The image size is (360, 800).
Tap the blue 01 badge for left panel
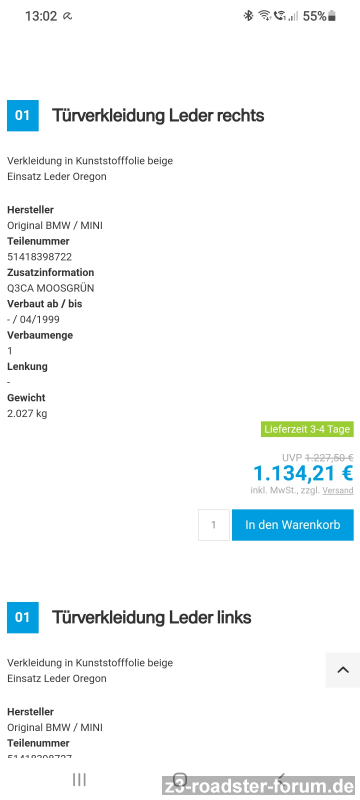[x=22, y=617]
